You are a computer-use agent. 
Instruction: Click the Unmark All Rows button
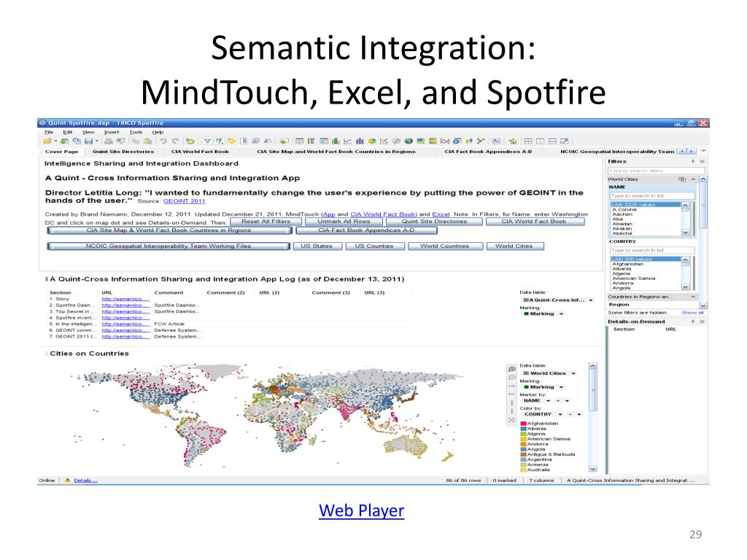click(344, 222)
